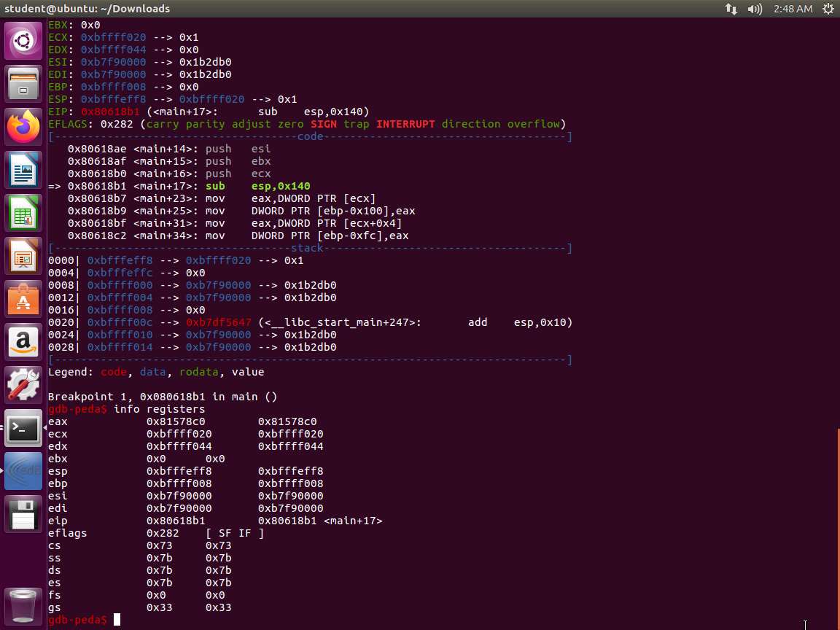This screenshot has width=840, height=630.
Task: Open the network connections indicator menu
Action: tap(731, 9)
